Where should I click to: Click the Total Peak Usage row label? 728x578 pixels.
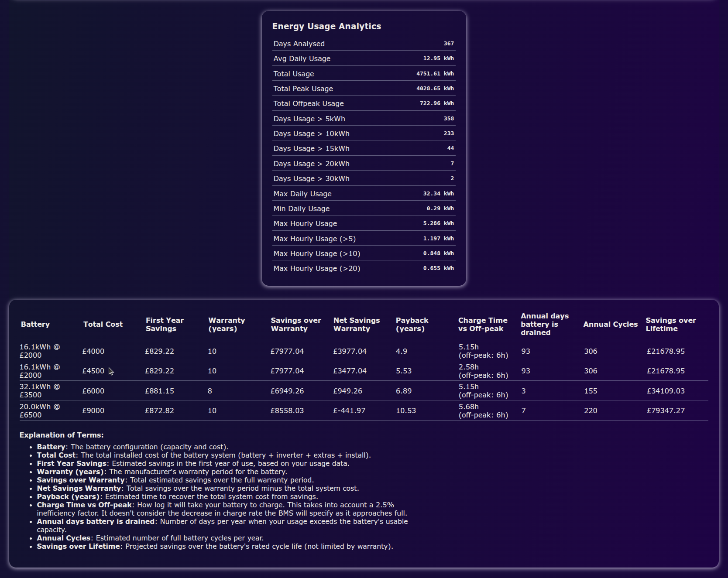point(303,89)
